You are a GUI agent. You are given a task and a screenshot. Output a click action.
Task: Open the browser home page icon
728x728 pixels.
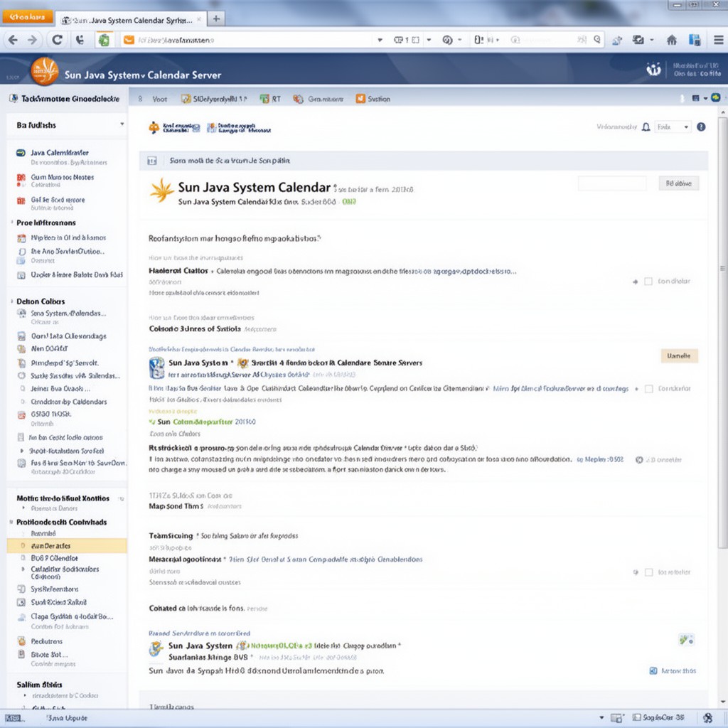point(671,40)
